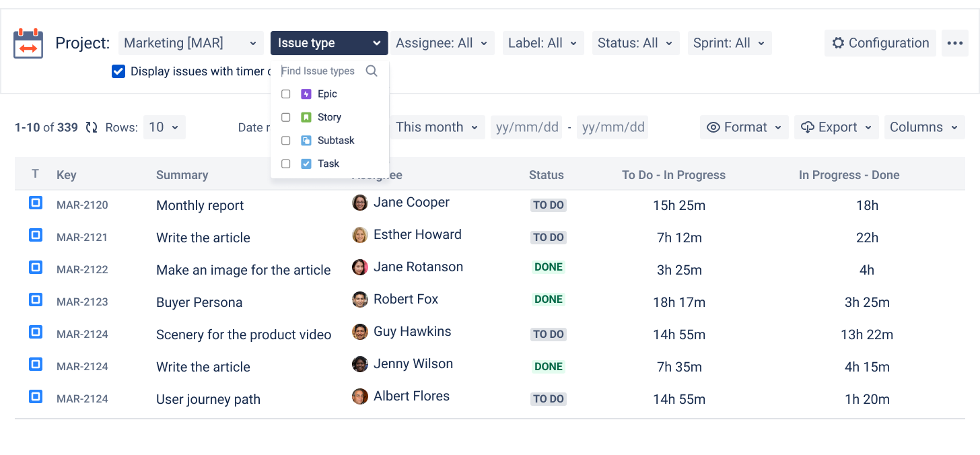This screenshot has width=980, height=455.
Task: Click the calendar app logo top left
Action: click(28, 42)
